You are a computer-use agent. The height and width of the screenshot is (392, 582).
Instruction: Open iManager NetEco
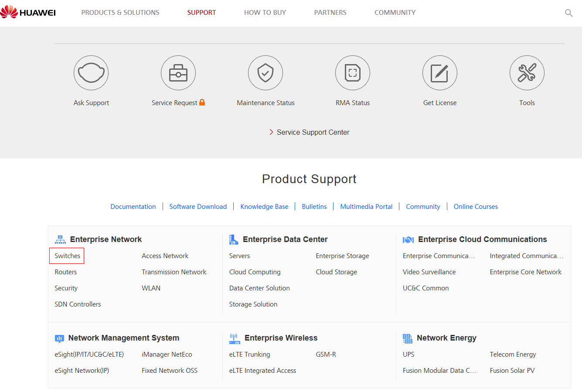167,355
